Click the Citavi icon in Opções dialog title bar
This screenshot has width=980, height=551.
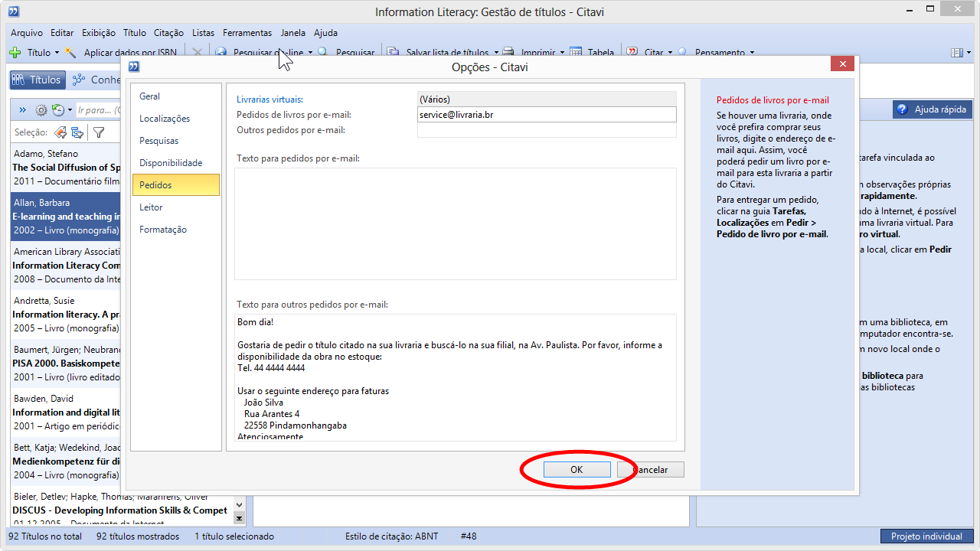click(135, 67)
